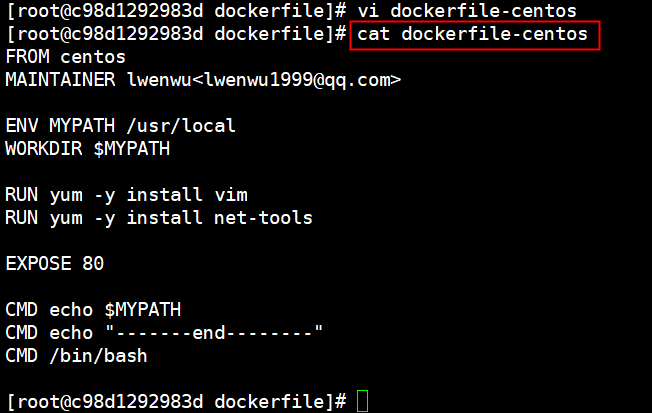Screen dimensions: 652x413
Task: Click the word vim in install line
Action: click(x=231, y=195)
